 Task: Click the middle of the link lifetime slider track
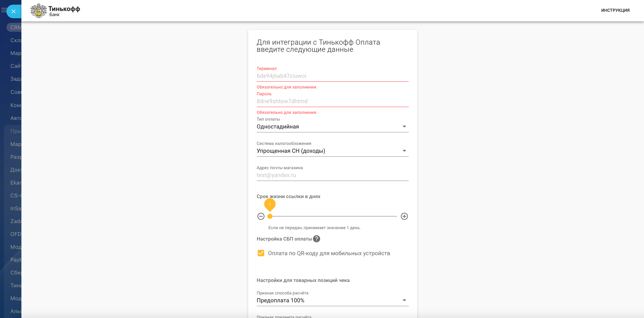(x=333, y=216)
